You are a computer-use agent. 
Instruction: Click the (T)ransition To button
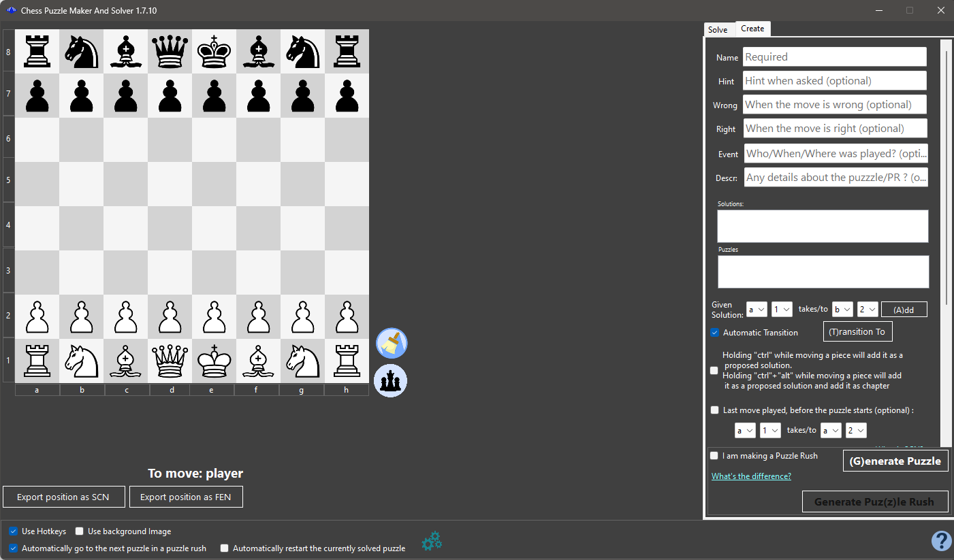857,331
